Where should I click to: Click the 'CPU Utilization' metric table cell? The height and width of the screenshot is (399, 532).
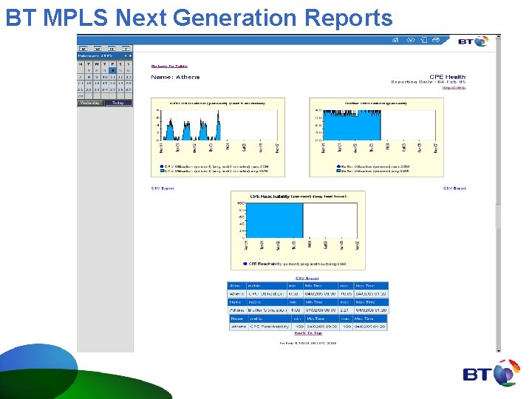pos(266,294)
